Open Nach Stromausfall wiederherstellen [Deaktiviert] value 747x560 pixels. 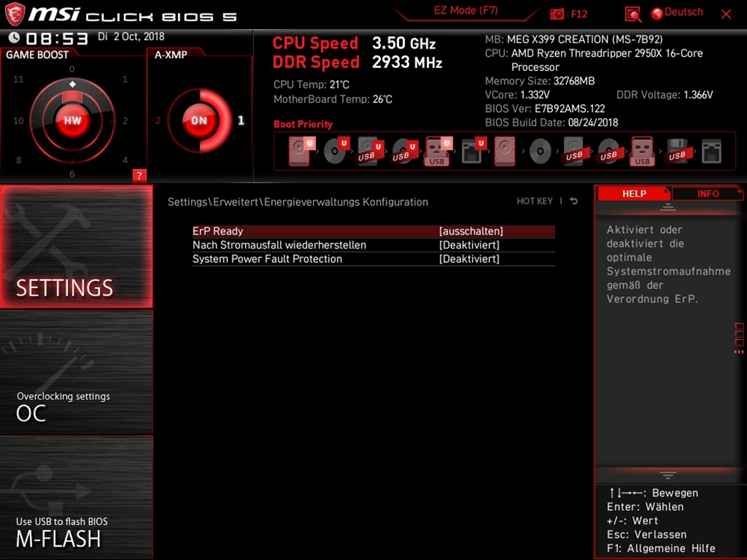469,245
